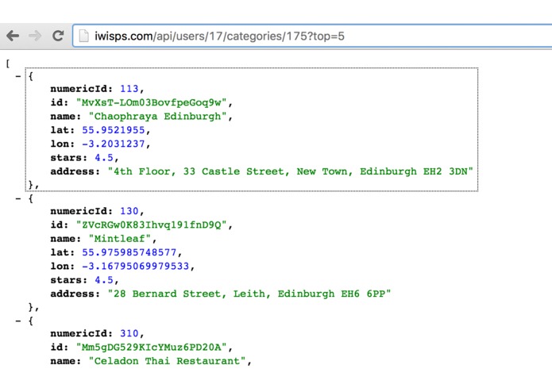Click the "name:" key of Chaophraya Edinburgh
The image size is (552, 392).
(x=65, y=117)
